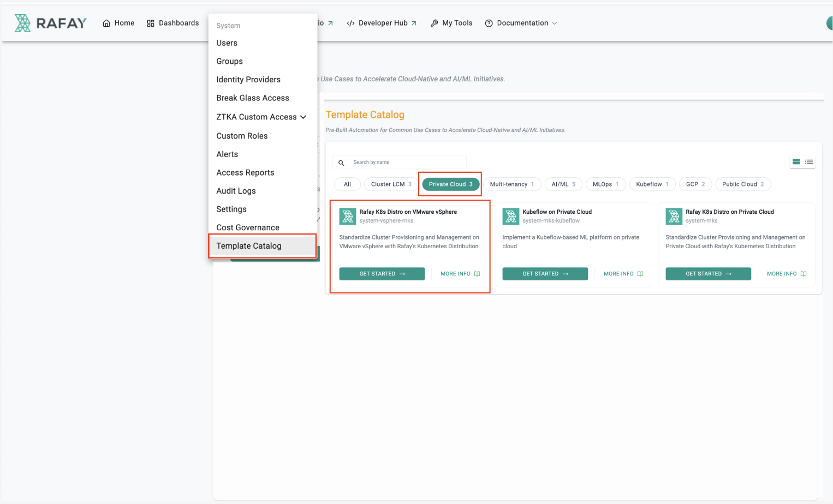
Task: Click the Kubeflow on Private Cloud logo icon
Action: click(511, 216)
